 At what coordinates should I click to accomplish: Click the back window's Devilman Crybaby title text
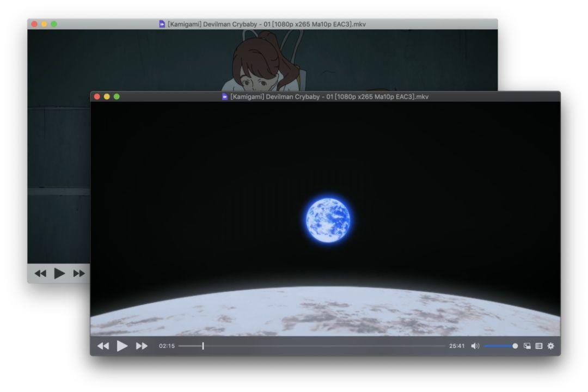click(267, 24)
